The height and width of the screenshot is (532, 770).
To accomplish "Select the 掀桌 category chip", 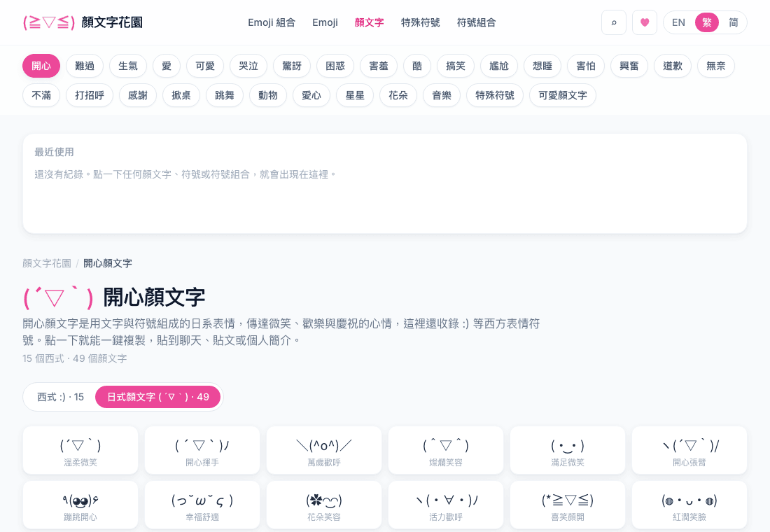I will point(181,95).
